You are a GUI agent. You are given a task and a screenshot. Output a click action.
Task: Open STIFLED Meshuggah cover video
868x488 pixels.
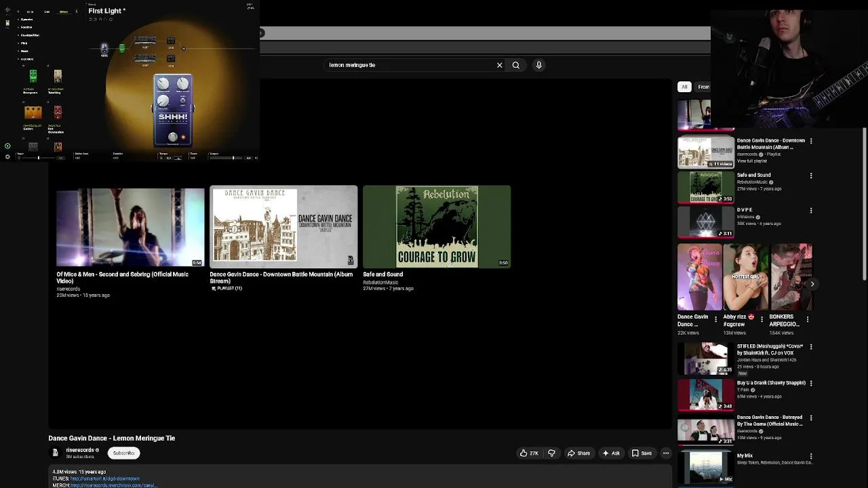(x=706, y=359)
